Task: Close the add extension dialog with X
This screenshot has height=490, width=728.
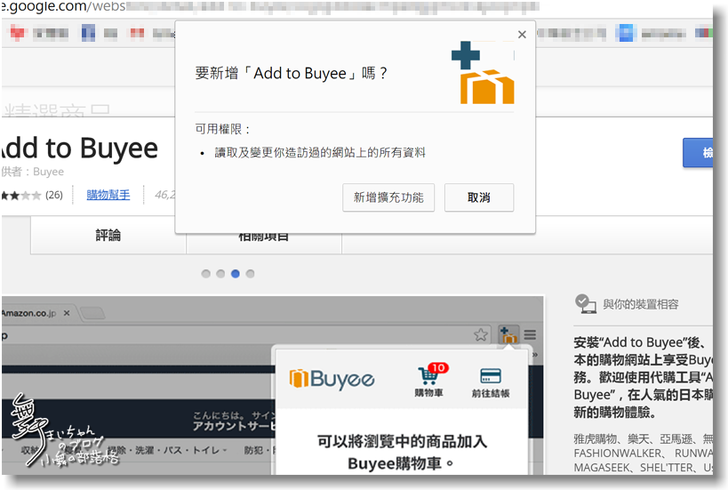Action: tap(521, 35)
